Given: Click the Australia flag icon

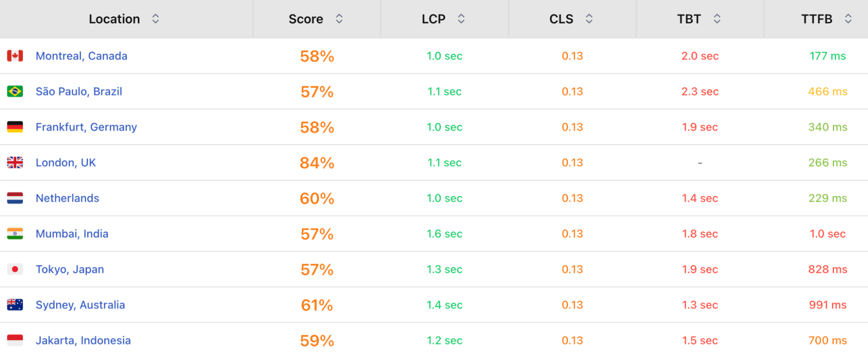Looking at the screenshot, I should coord(15,305).
